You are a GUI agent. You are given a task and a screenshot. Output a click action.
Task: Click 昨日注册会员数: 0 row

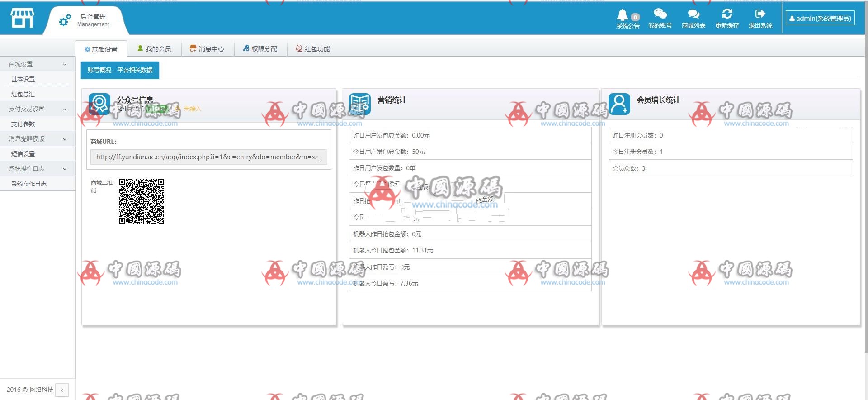(x=731, y=135)
